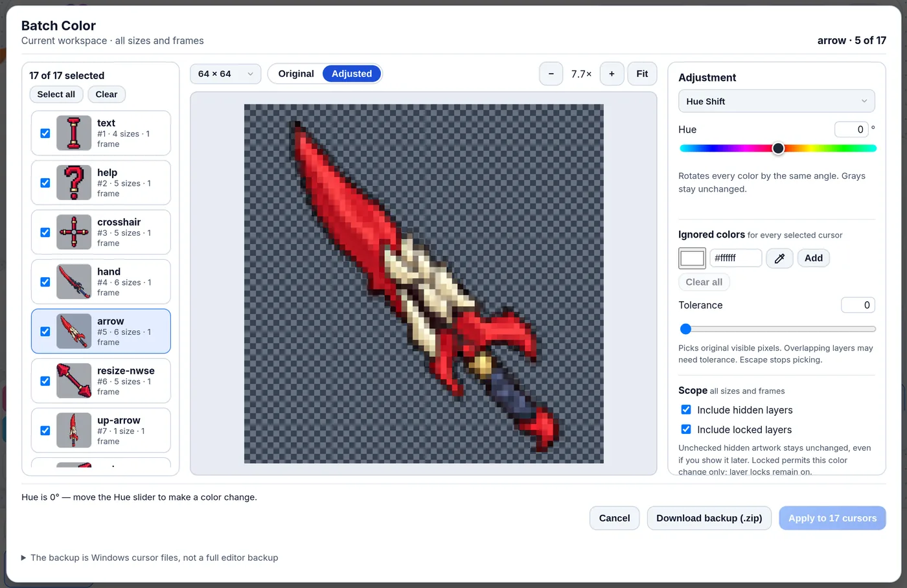Click the Select all button
The height and width of the screenshot is (588, 907).
56,95
